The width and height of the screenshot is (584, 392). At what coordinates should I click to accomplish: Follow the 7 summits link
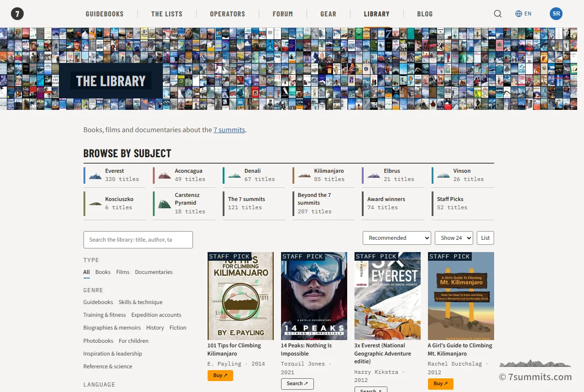[229, 130]
